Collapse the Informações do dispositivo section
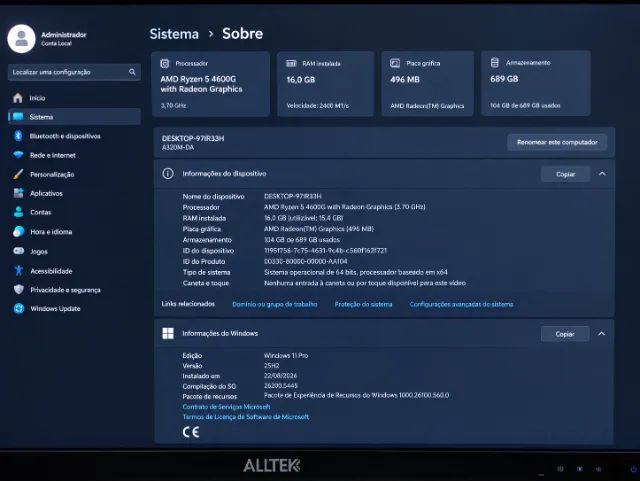 pos(602,174)
